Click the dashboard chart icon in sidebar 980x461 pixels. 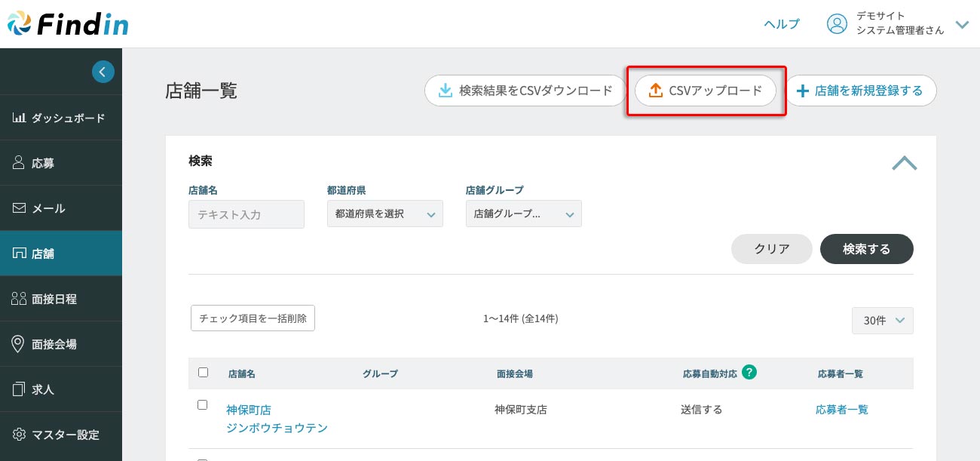20,118
